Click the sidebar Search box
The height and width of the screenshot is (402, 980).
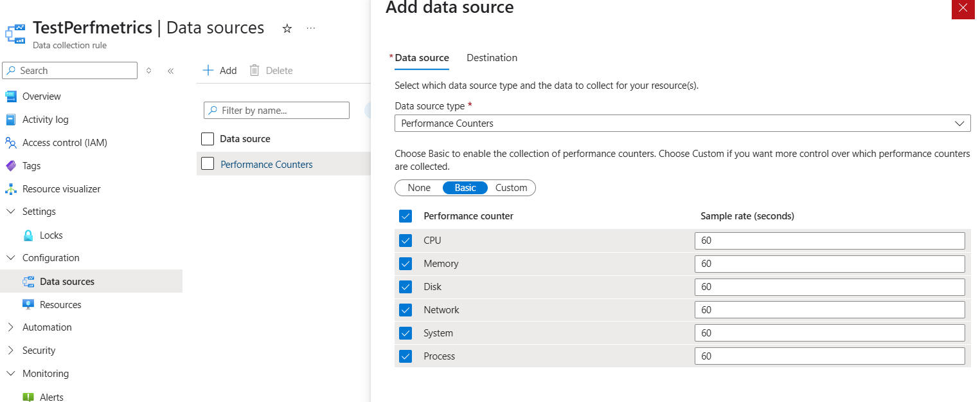click(x=70, y=71)
